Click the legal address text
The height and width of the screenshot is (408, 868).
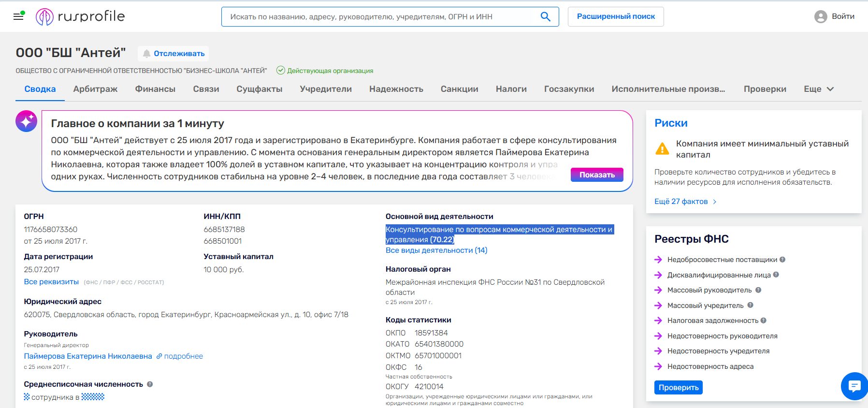[x=186, y=315]
